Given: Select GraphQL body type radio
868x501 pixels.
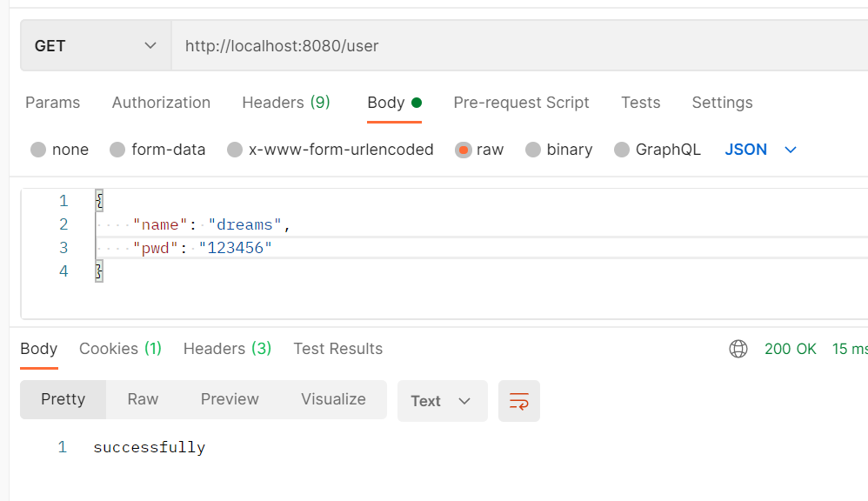Looking at the screenshot, I should 622,150.
